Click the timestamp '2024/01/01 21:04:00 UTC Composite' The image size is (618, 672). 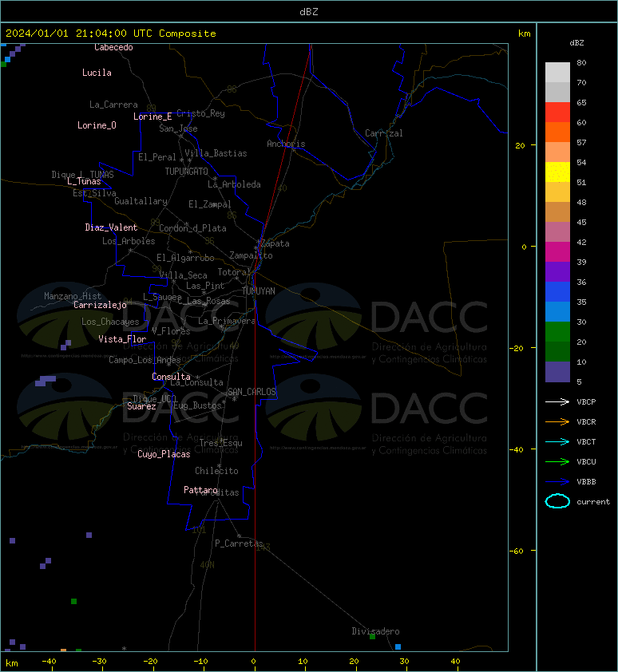111,34
